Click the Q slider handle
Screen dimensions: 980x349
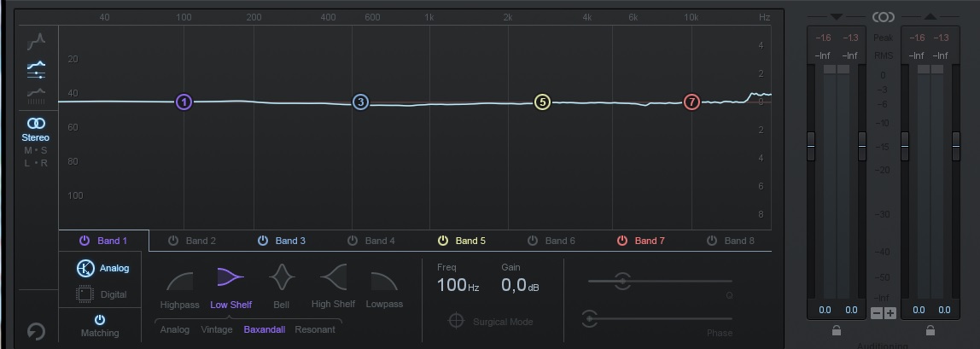pyautogui.click(x=622, y=281)
